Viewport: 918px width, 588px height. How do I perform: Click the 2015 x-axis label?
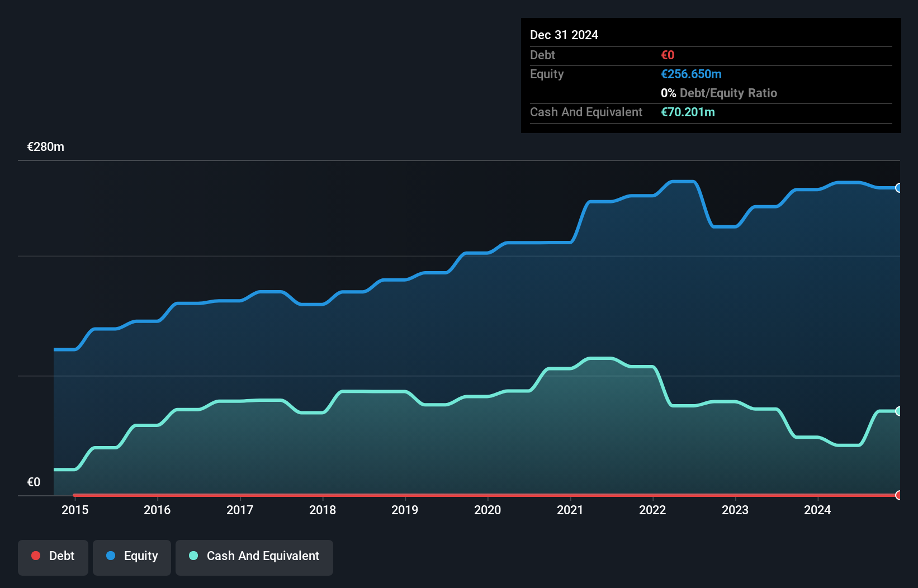[75, 510]
